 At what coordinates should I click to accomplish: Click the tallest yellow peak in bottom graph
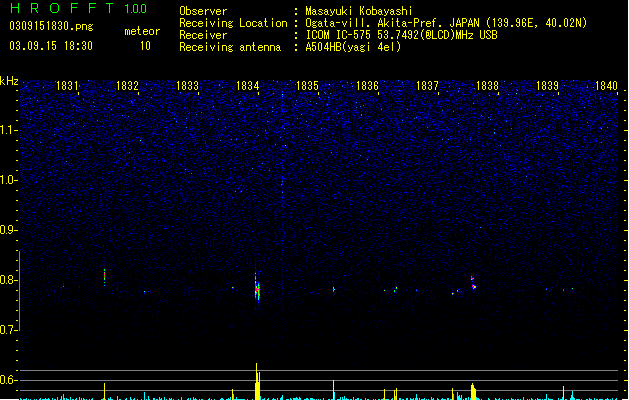click(257, 381)
